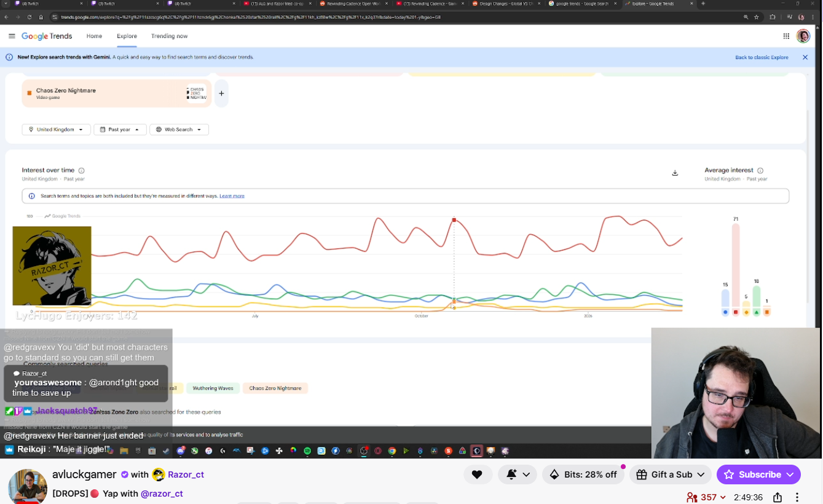
Task: Open the stream more options menu
Action: 797,497
